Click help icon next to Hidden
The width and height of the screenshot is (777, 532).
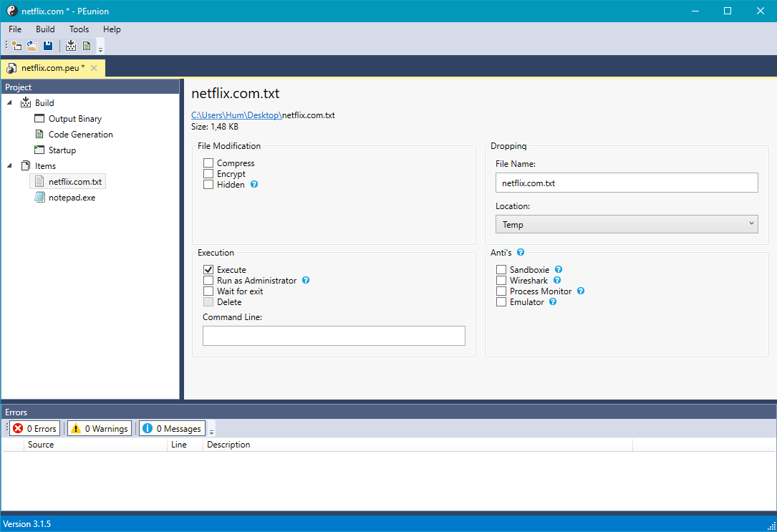[254, 184]
